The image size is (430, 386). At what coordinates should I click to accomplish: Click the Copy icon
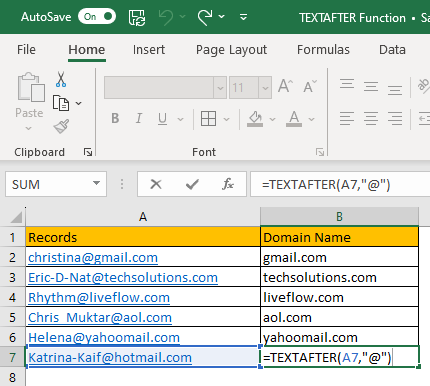pyautogui.click(x=61, y=103)
